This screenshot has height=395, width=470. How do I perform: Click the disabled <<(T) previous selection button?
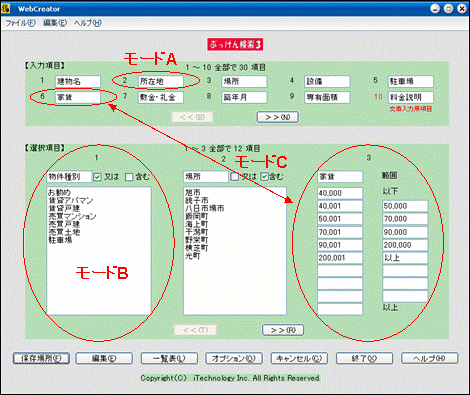[x=195, y=330]
